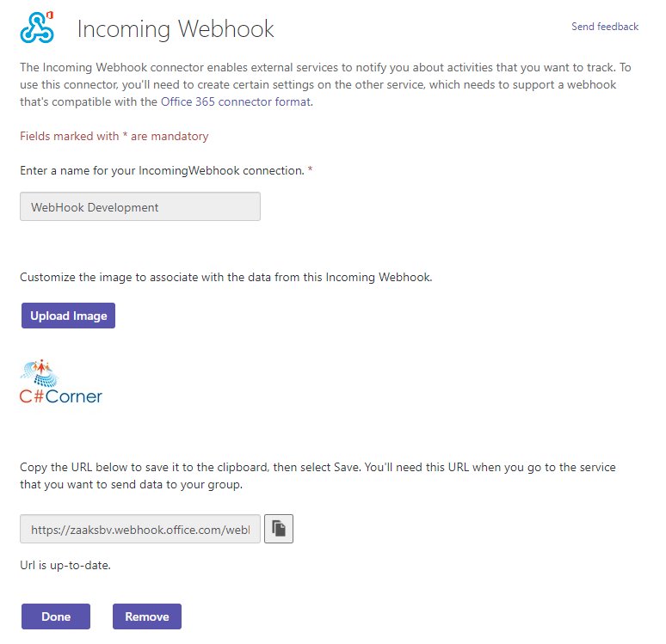Copy the webhook URL with the clipboard icon
This screenshot has height=644, width=666.
coord(279,529)
